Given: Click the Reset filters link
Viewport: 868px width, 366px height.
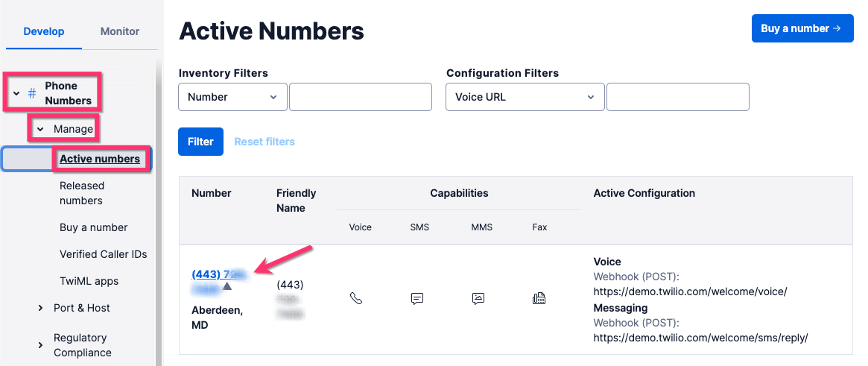Looking at the screenshot, I should point(264,142).
